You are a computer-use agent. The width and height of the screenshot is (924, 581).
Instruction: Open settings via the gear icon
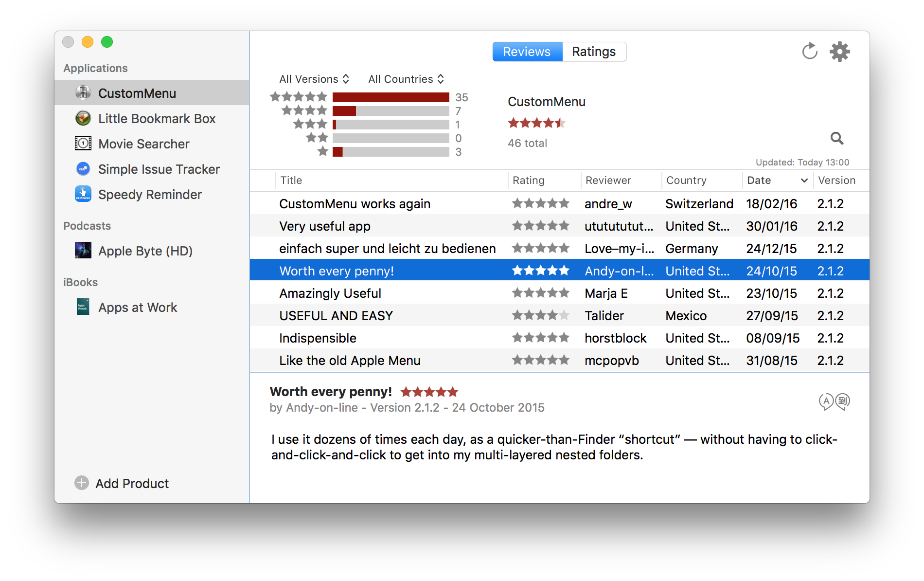coord(840,51)
